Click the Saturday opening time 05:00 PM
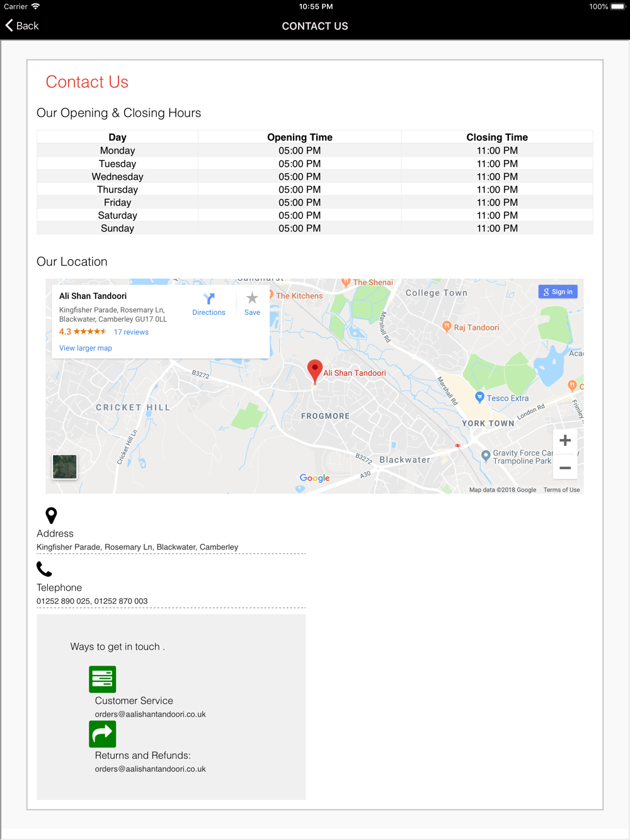This screenshot has height=840, width=630. point(300,215)
